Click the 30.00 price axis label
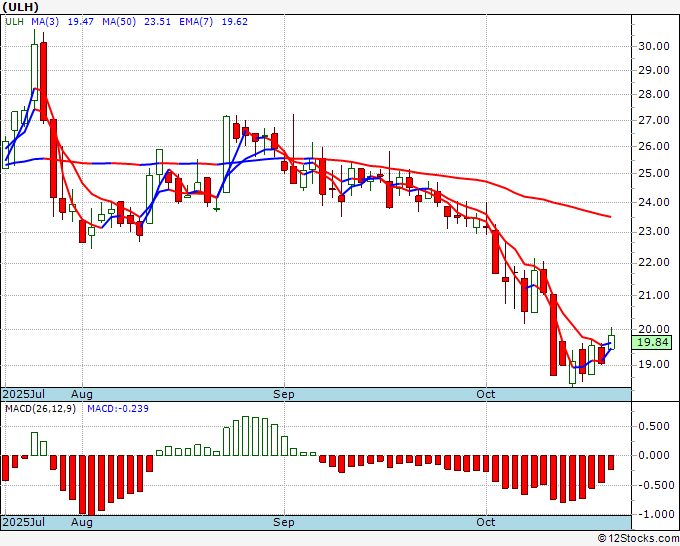 (654, 46)
